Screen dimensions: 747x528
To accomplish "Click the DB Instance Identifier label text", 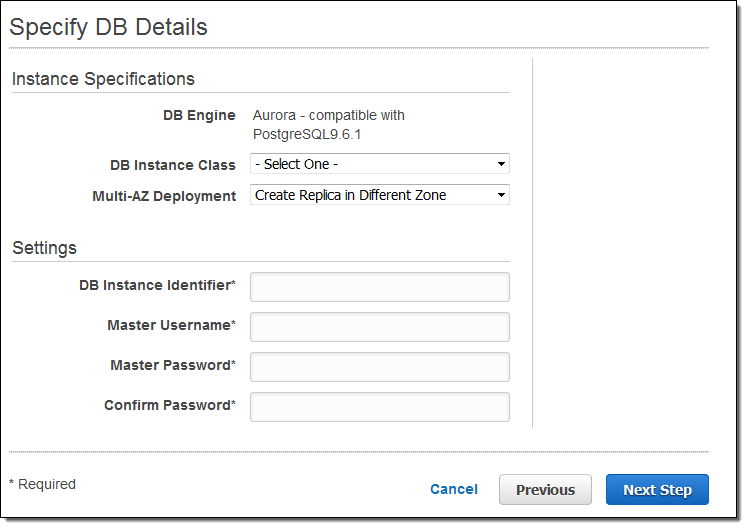I will click(157, 286).
